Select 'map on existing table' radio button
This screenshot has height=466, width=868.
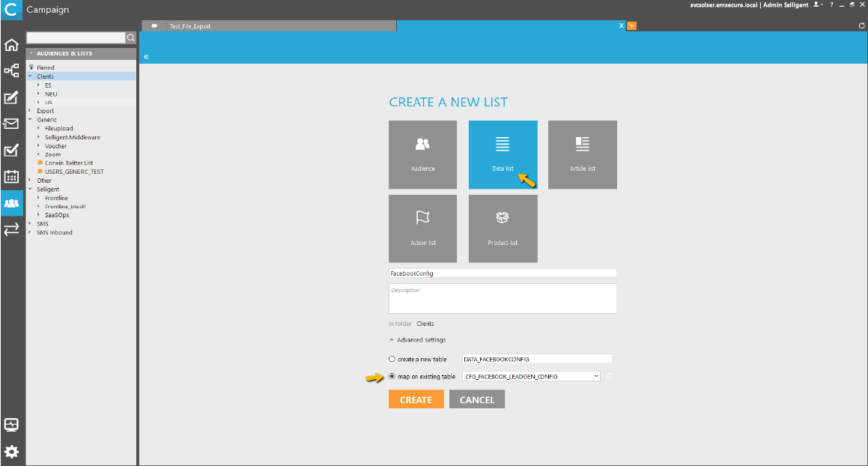click(392, 376)
